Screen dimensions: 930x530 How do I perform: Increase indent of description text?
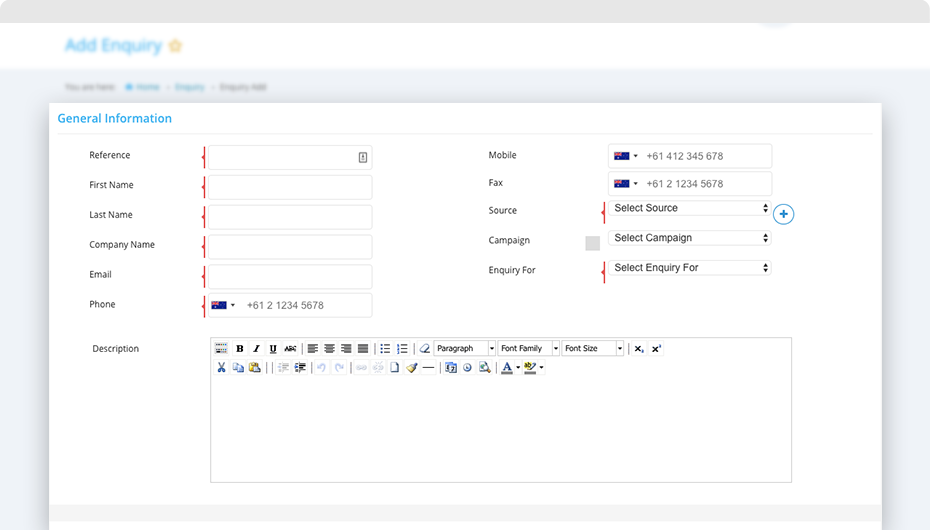(x=300, y=368)
